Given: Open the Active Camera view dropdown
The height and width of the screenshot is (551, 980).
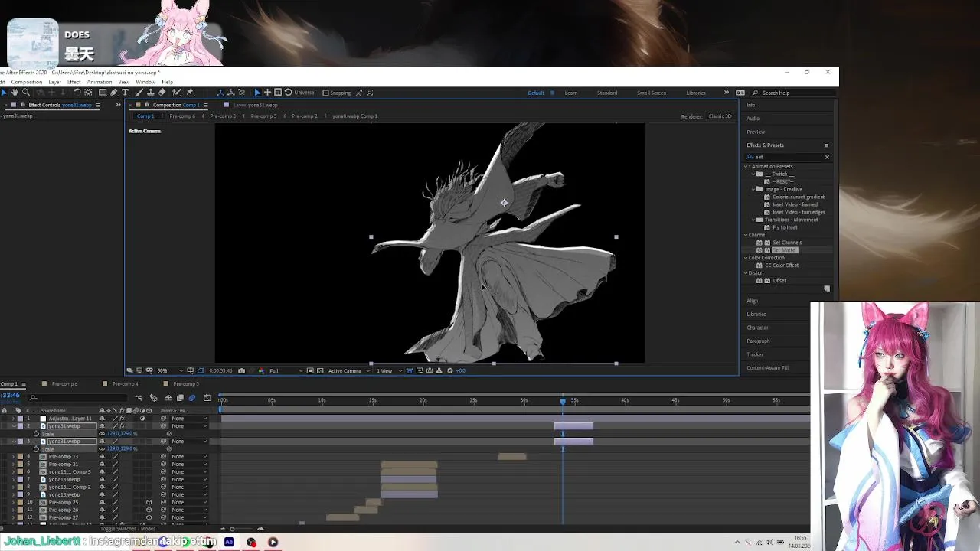Looking at the screenshot, I should click(348, 370).
